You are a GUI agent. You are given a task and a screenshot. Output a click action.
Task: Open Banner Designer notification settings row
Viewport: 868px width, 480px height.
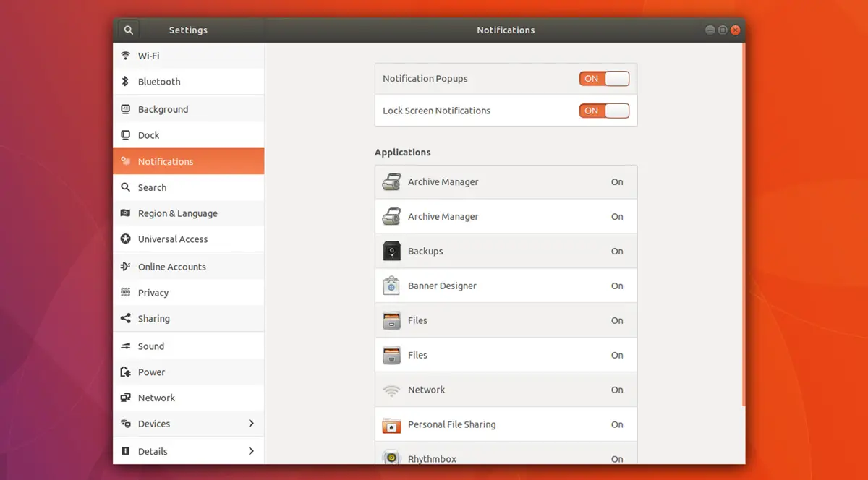(506, 286)
